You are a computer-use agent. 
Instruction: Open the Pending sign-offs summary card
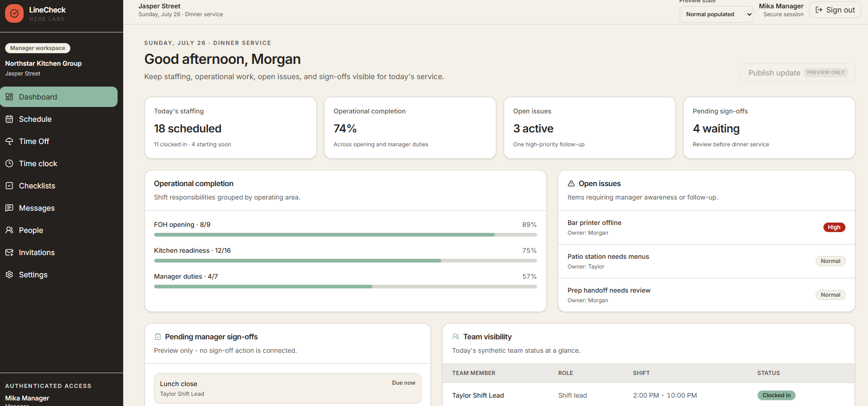[769, 128]
